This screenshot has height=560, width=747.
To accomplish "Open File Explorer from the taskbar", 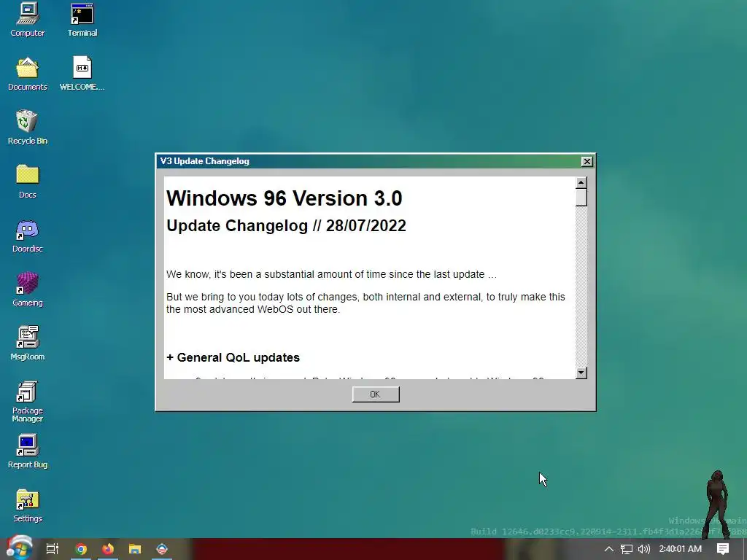I will tap(135, 549).
